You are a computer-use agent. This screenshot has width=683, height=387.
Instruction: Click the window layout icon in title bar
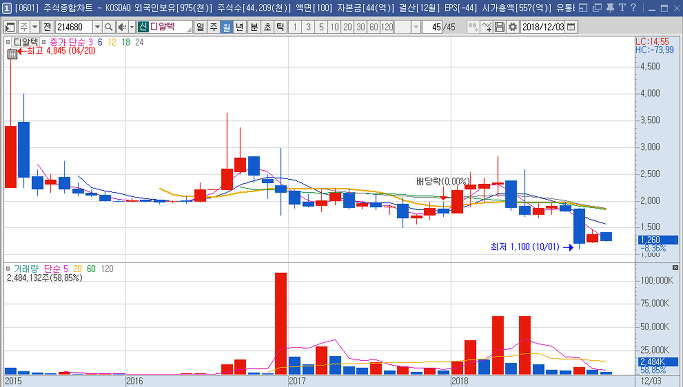584,7
